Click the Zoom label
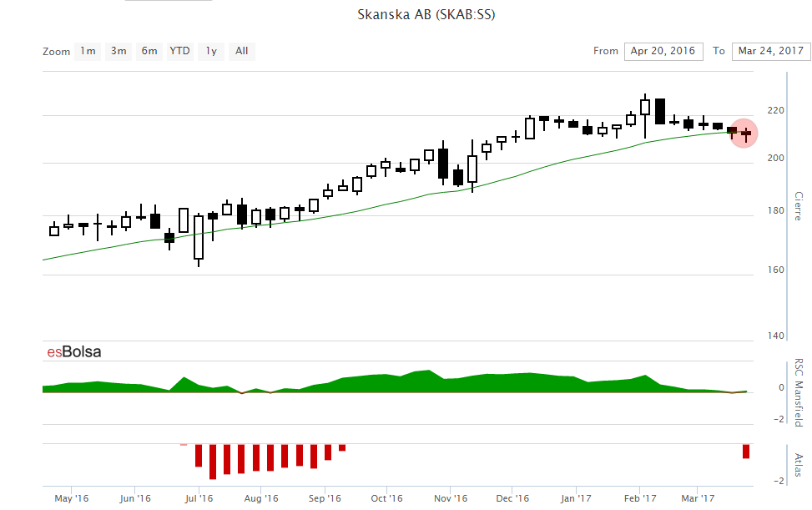Viewport: 812px width, 510px height. 57,52
